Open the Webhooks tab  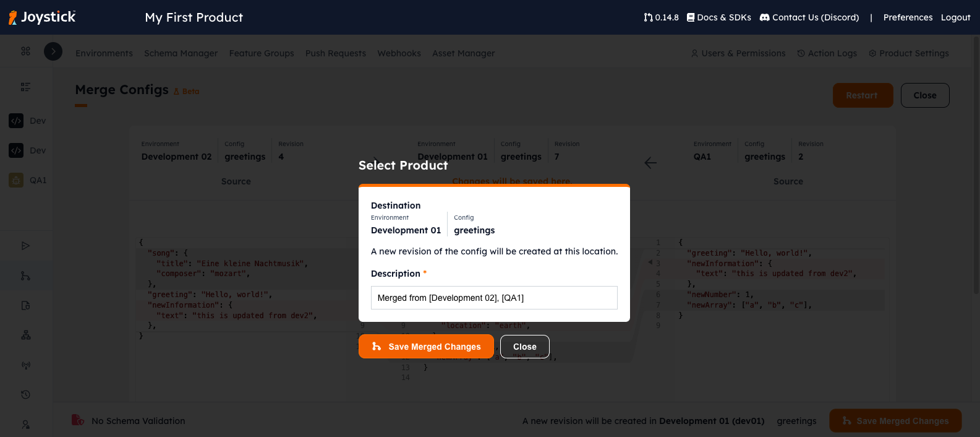(x=399, y=53)
